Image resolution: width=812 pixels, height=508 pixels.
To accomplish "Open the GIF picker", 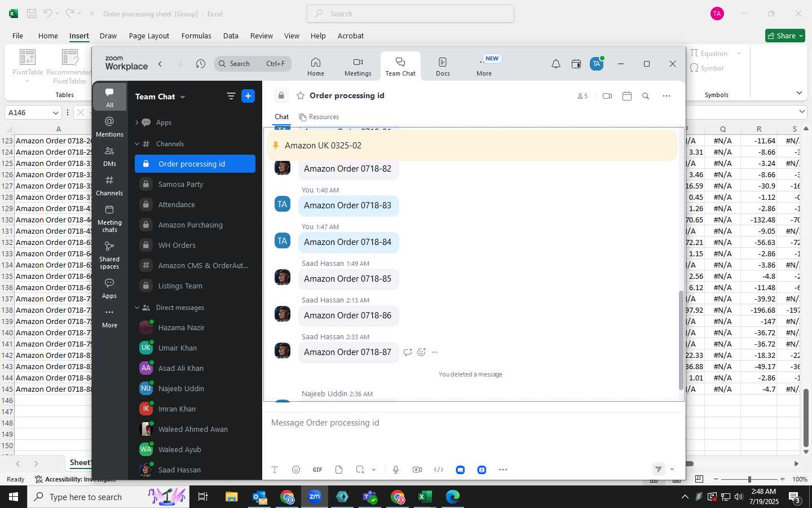I will click(x=317, y=470).
